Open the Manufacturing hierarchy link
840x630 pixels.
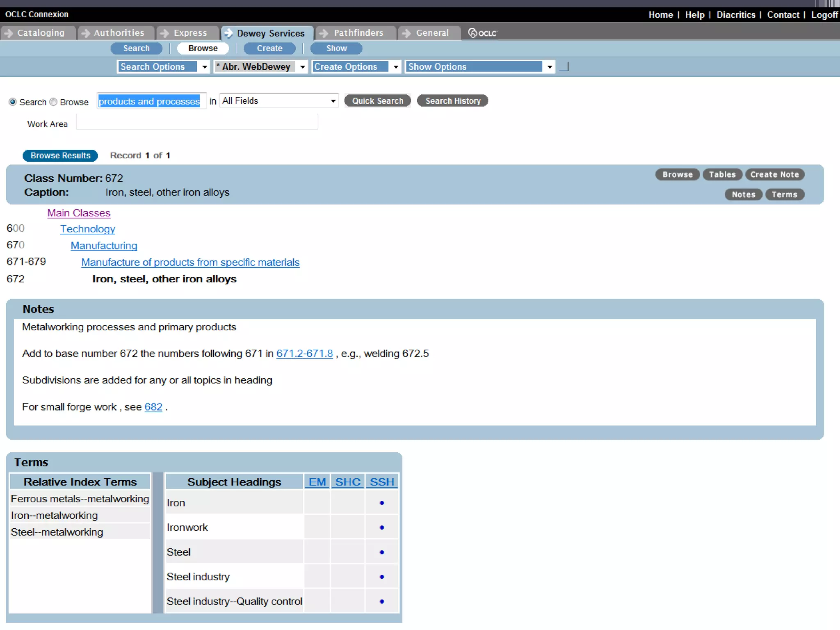[104, 246]
